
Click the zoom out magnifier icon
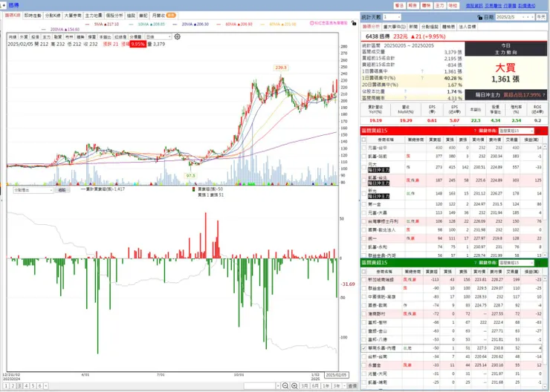point(285,386)
